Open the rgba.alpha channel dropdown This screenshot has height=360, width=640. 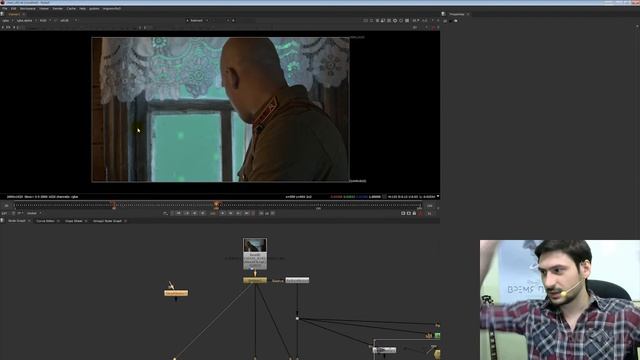[26, 20]
